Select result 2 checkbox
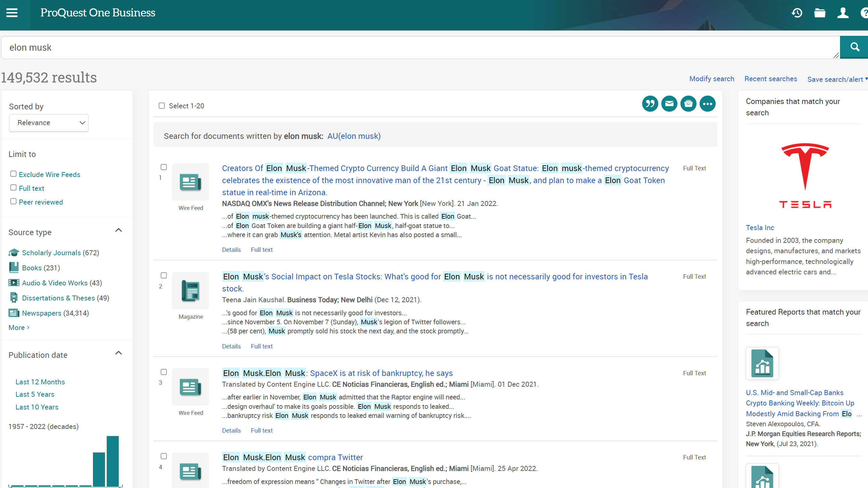 pos(164,275)
